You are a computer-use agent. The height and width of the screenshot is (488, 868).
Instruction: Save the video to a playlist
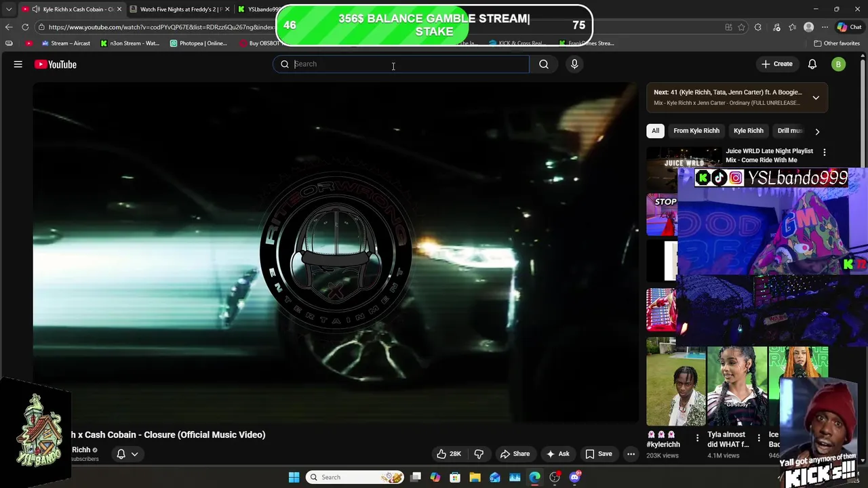coord(599,453)
